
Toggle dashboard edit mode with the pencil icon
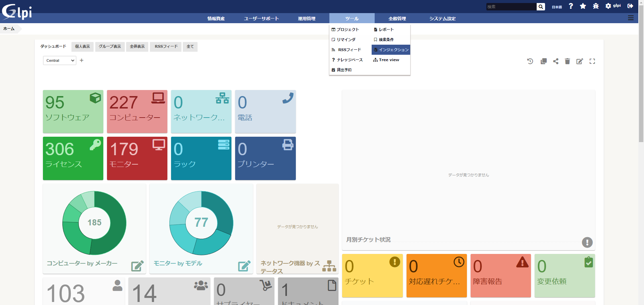click(580, 61)
